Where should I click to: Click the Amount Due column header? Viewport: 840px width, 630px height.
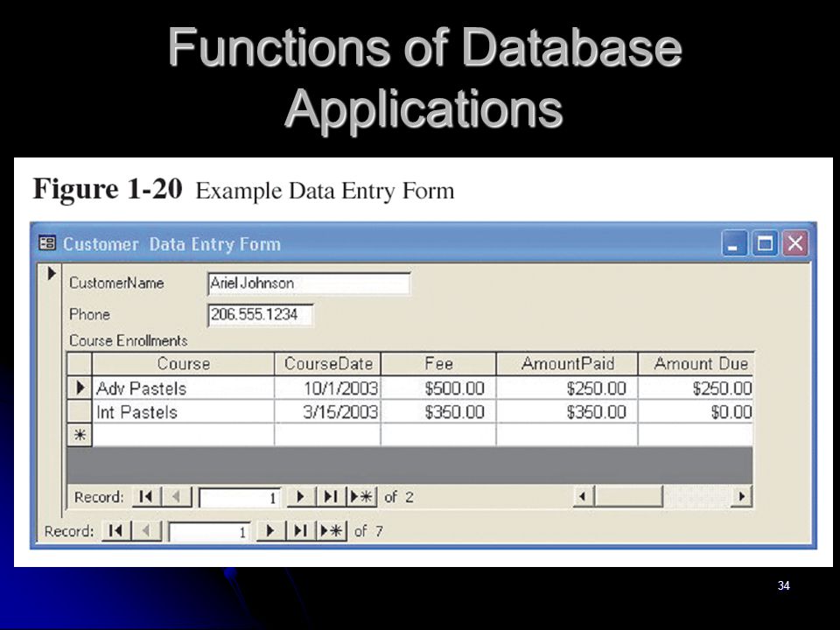tap(696, 364)
